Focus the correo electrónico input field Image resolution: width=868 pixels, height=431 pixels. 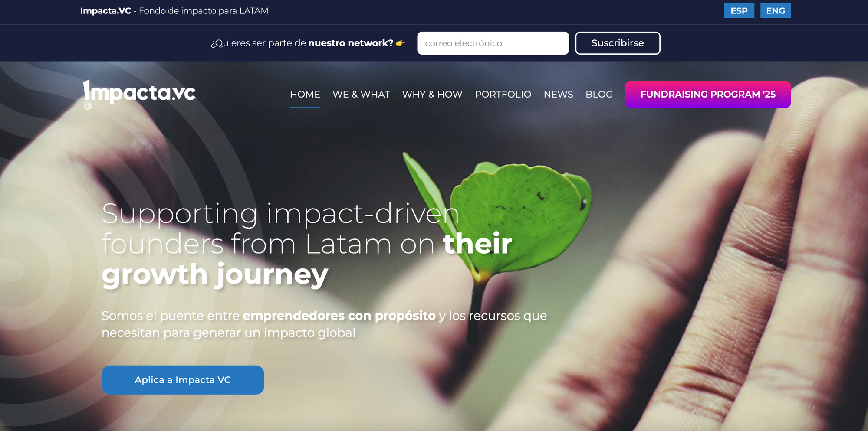click(493, 43)
